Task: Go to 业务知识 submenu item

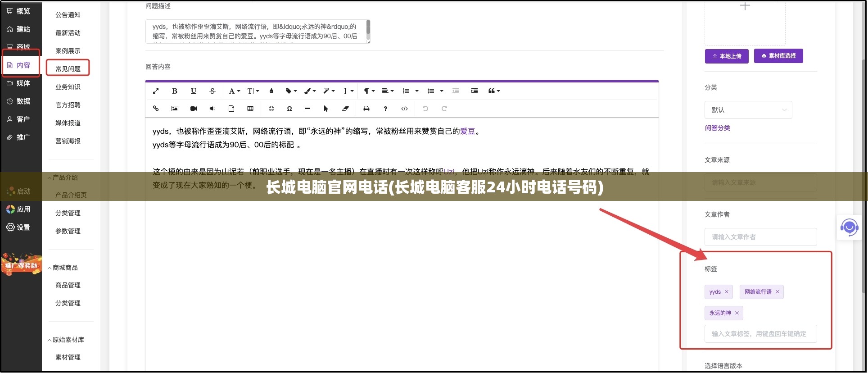Action: point(68,87)
